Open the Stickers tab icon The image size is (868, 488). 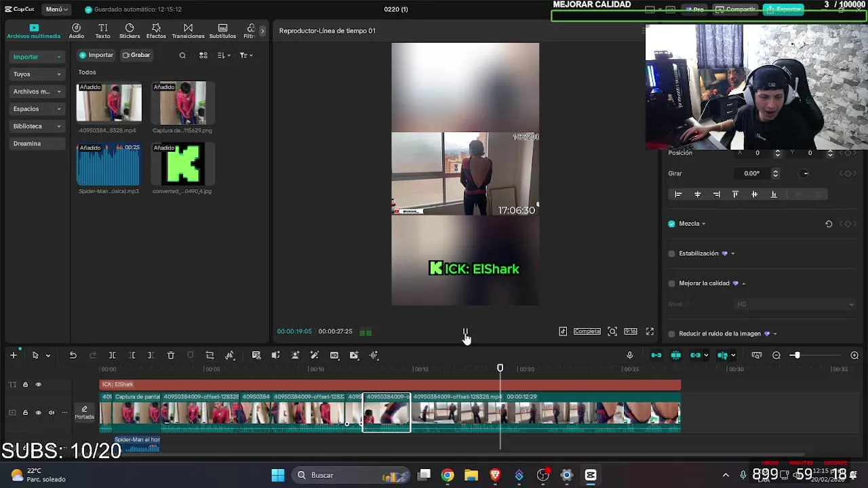coord(130,31)
